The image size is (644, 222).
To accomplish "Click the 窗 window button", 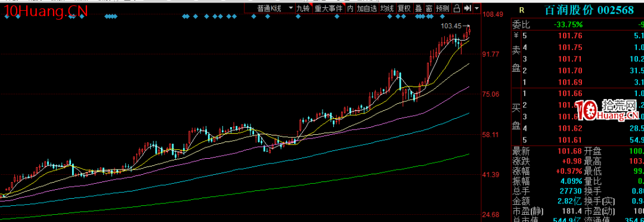I will tap(429, 8).
